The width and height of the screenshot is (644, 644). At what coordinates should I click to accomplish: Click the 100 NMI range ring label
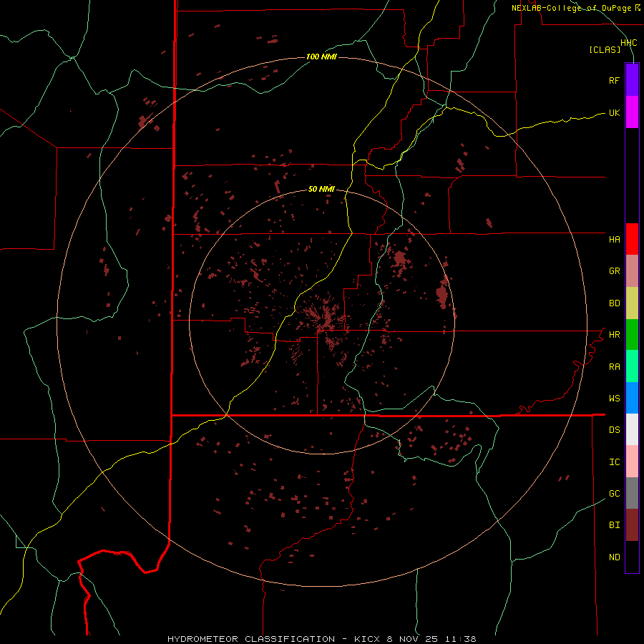point(321,57)
